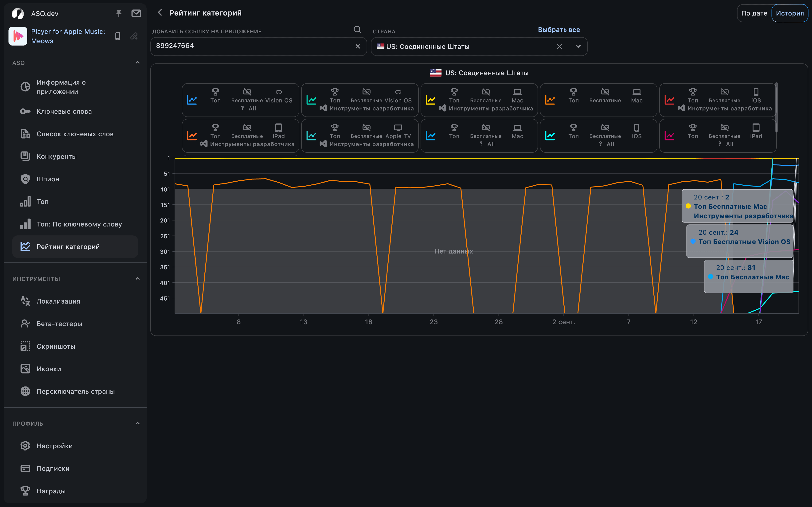812x507 pixels.
Task: Toggle iOS Инструменты разработчика series card
Action: pyautogui.click(x=718, y=100)
